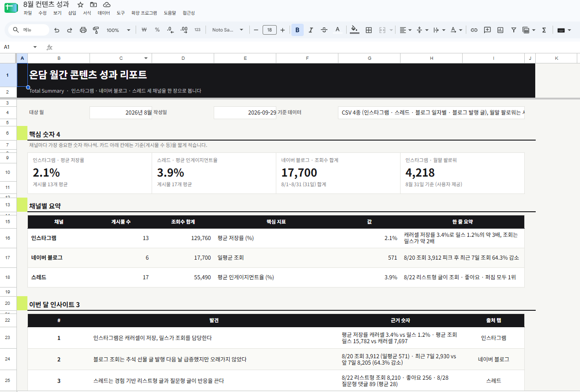Open the 파일 menu
Screen dimensions: 580x392
click(28, 13)
